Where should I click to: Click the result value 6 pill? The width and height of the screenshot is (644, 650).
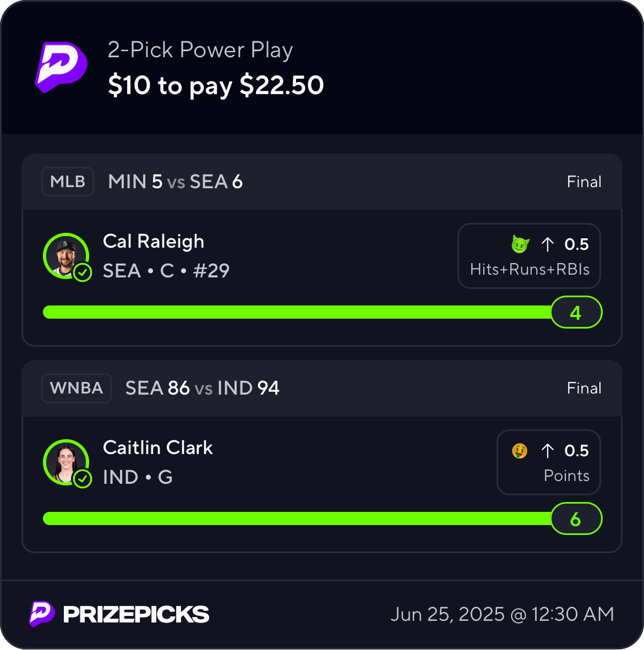(576, 518)
